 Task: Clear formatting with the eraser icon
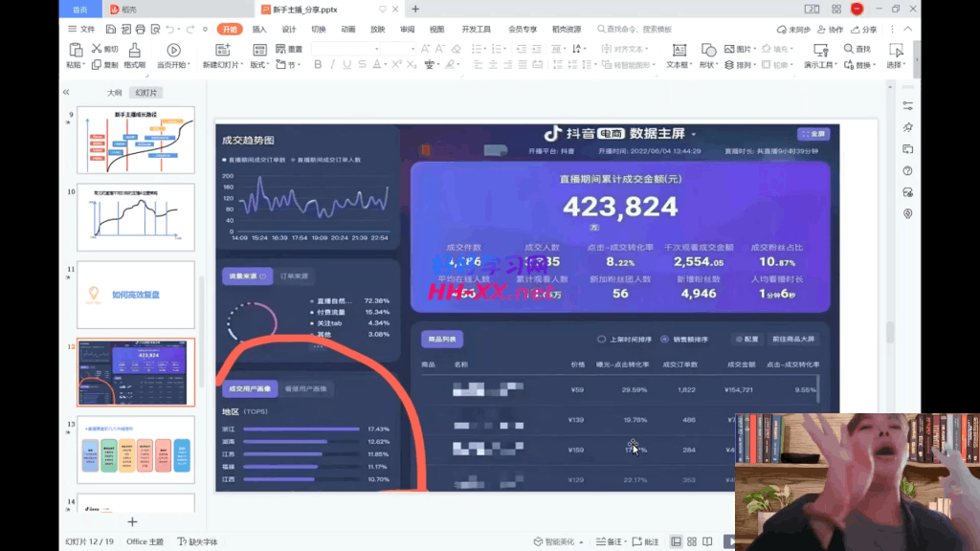(x=457, y=49)
